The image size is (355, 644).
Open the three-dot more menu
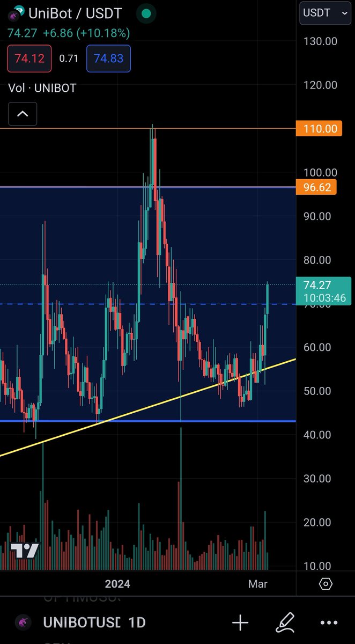tap(329, 623)
